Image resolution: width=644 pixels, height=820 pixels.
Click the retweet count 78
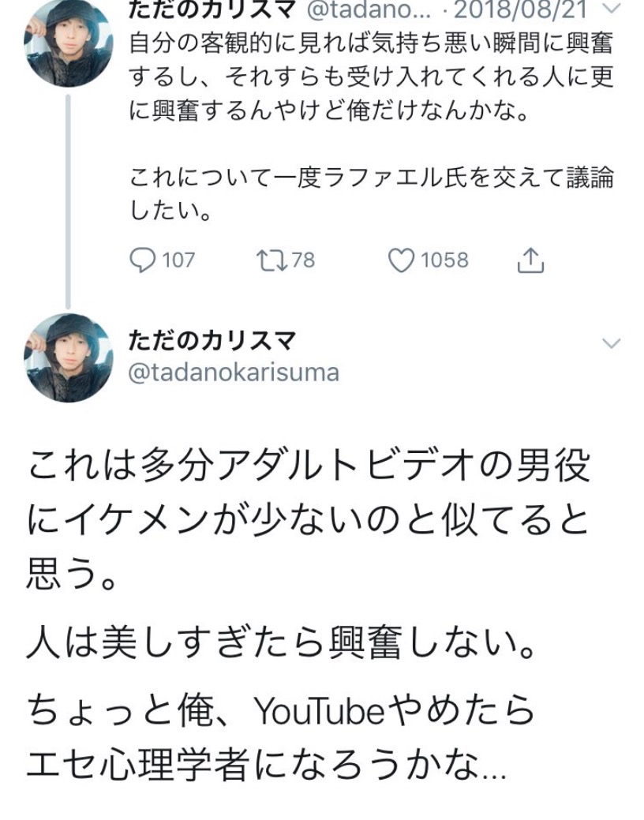[x=303, y=260]
